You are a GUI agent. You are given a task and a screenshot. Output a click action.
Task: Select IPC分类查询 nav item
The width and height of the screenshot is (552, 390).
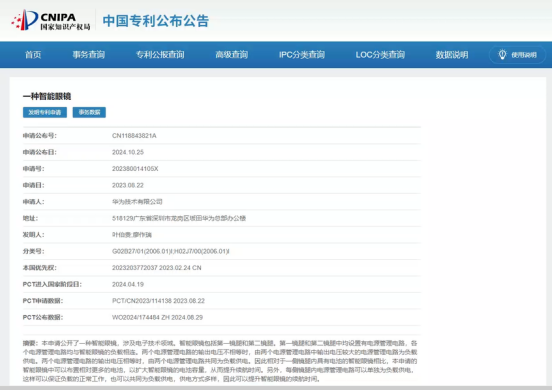tap(302, 55)
